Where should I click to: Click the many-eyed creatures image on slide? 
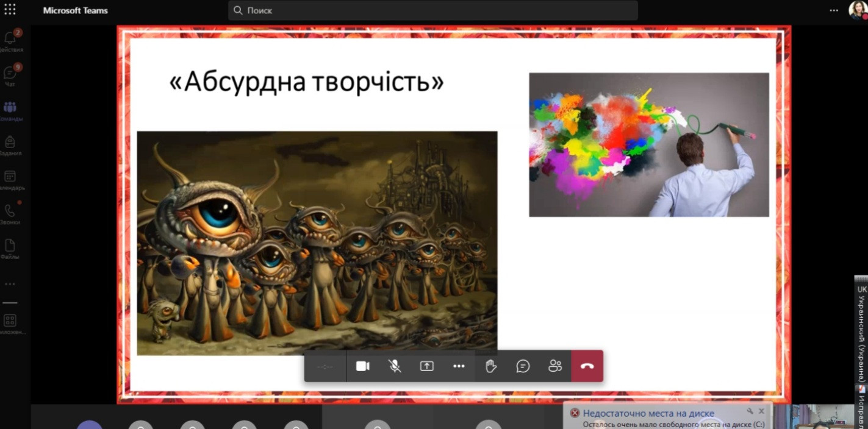point(317,243)
